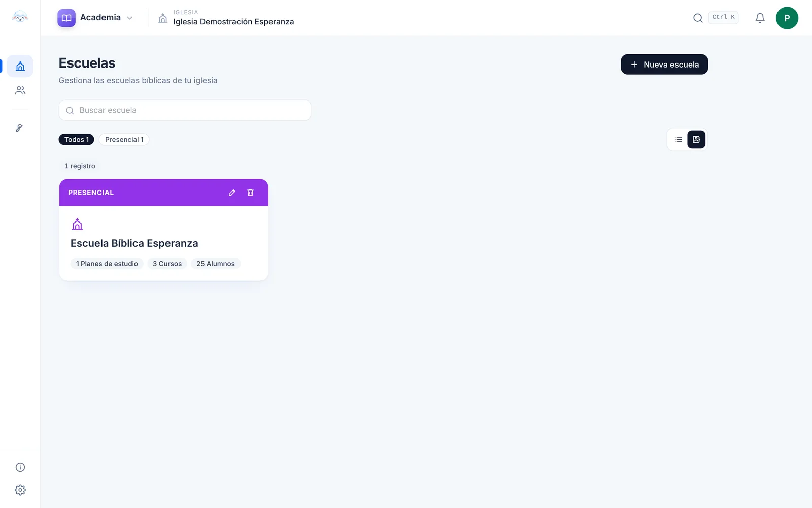Edit Escuela Bíblica Esperanza with pencil

[232, 193]
